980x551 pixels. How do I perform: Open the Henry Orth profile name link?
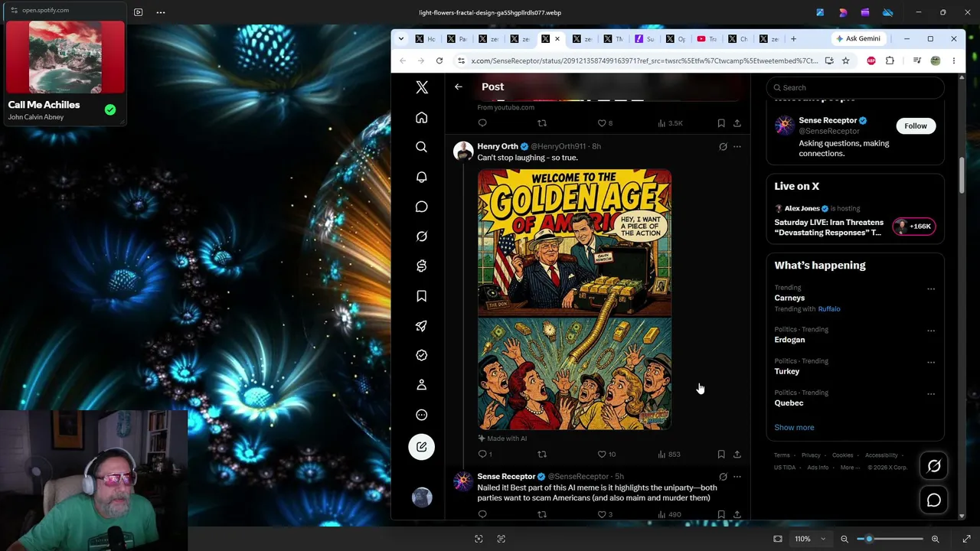point(498,146)
